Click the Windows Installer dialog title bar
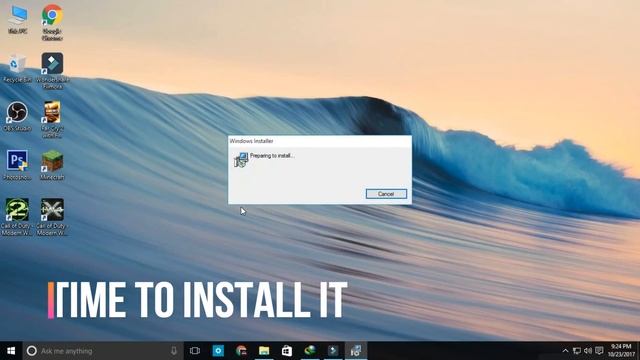The height and width of the screenshot is (360, 640). 320,141
